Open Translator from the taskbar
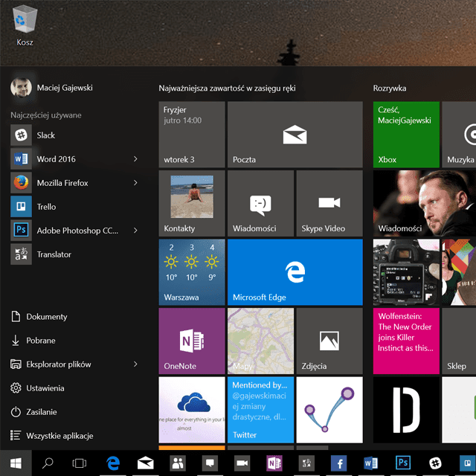This screenshot has width=476, height=476. click(306, 463)
